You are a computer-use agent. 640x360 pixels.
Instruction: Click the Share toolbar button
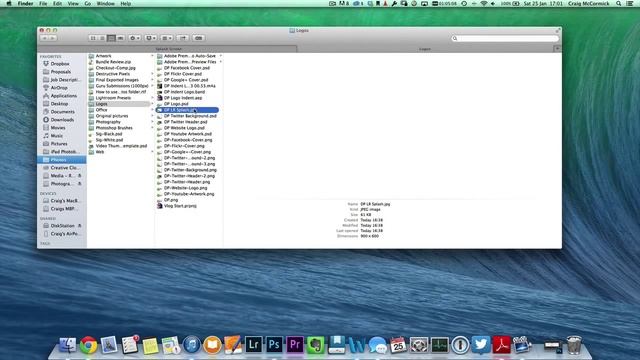pos(183,38)
